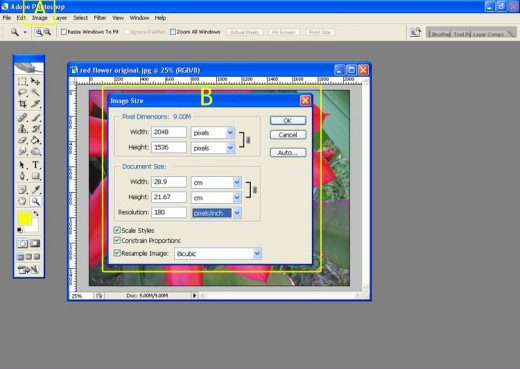This screenshot has width=520, height=369.
Task: Uncheck Scale Styles checkbox
Action: click(117, 230)
